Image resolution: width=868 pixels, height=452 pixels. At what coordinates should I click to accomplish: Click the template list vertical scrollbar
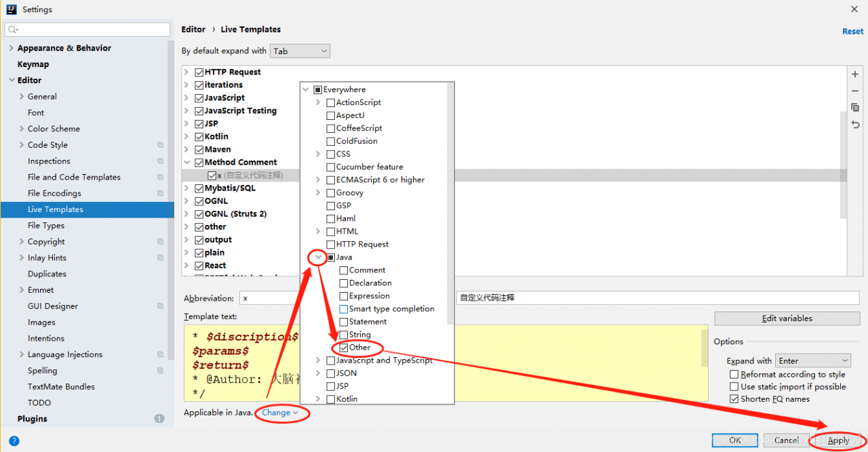click(844, 165)
